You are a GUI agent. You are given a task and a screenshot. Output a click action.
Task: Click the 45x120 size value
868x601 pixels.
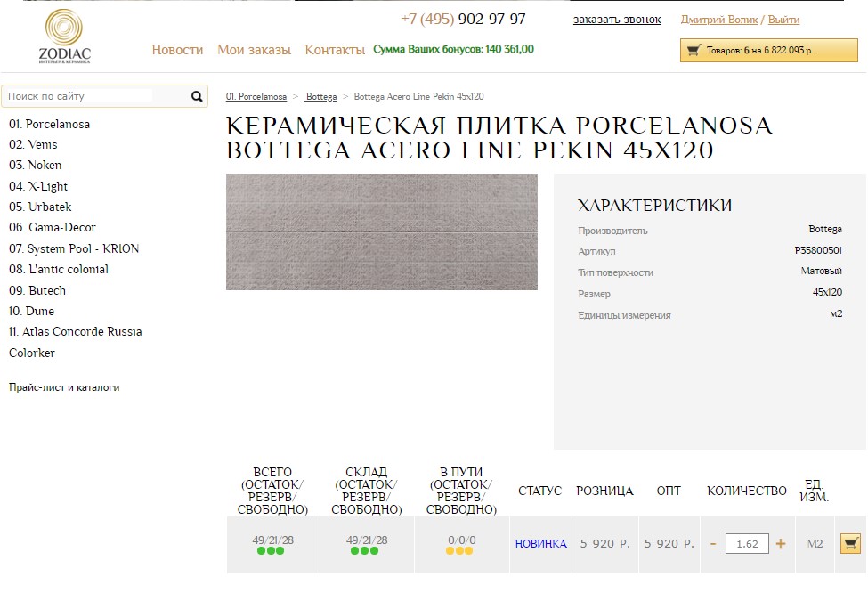[x=827, y=292]
